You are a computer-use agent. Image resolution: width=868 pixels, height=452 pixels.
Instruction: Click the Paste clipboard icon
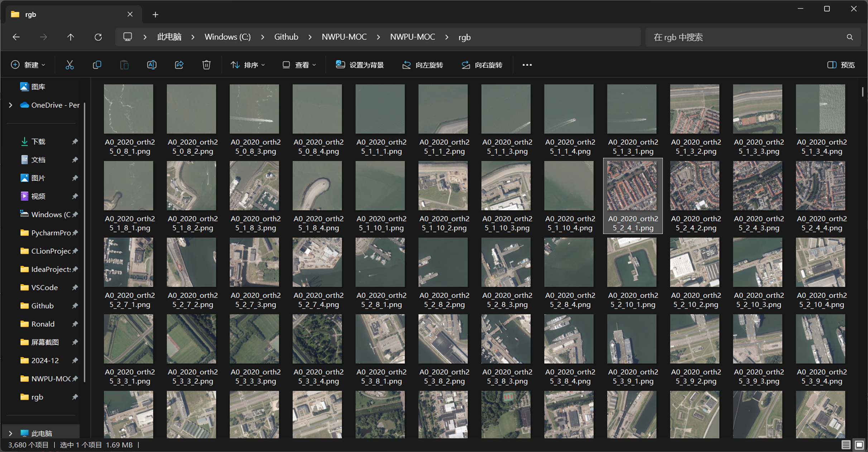click(x=124, y=65)
